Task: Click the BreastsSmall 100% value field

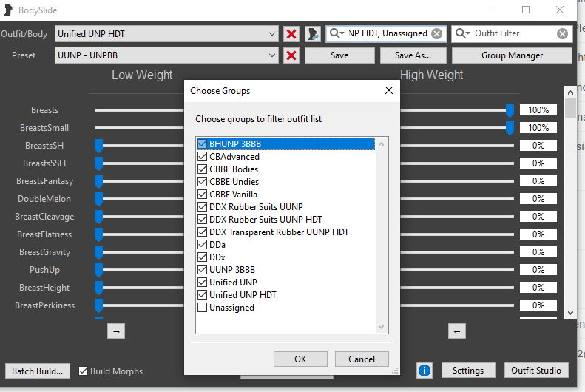Action: (x=538, y=128)
